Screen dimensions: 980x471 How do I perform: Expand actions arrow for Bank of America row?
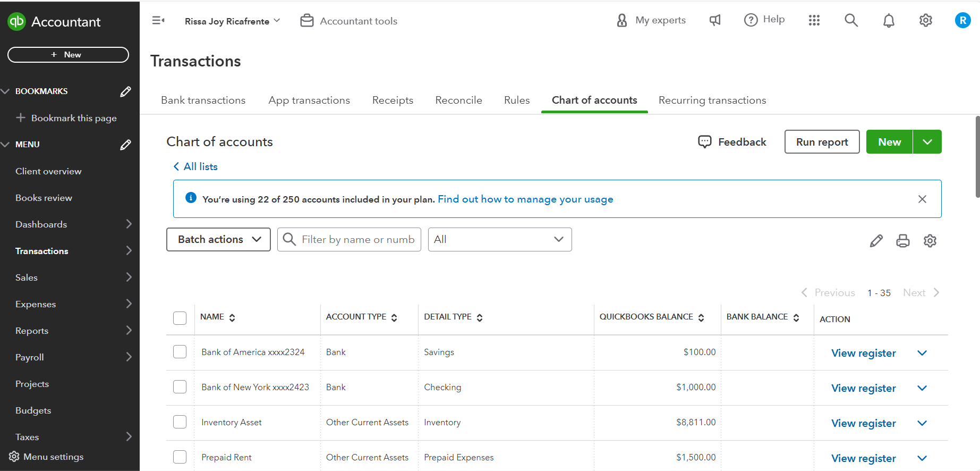(x=922, y=353)
